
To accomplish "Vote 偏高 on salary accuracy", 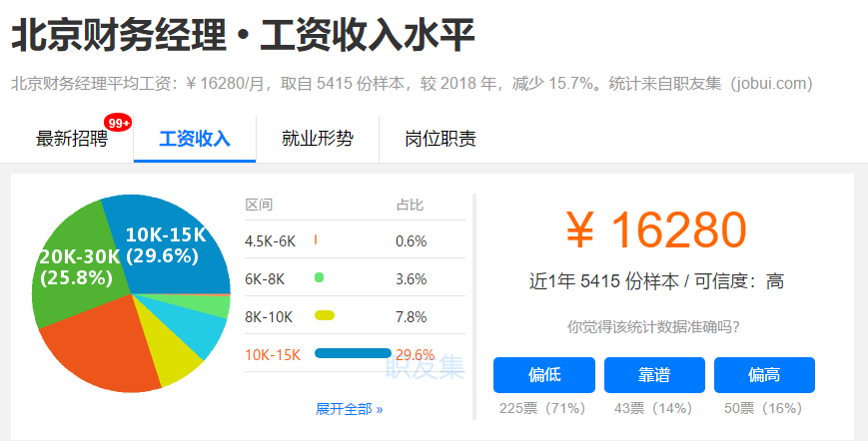I will 764,375.
